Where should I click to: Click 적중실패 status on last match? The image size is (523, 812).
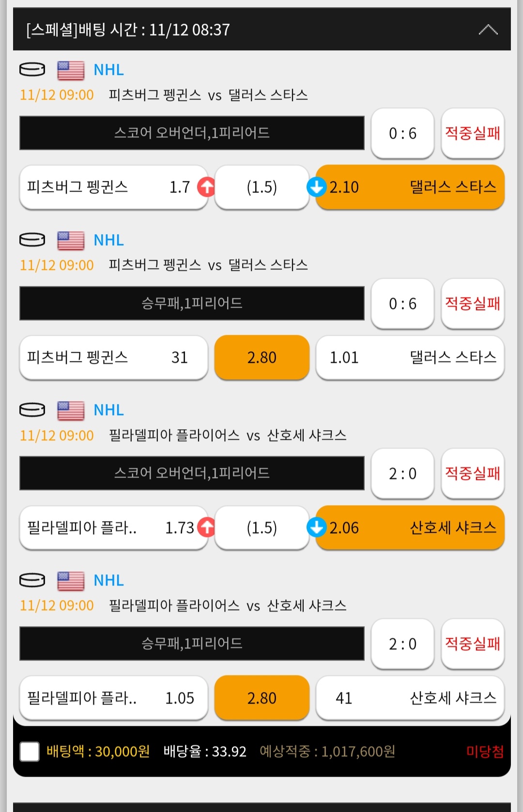[472, 643]
